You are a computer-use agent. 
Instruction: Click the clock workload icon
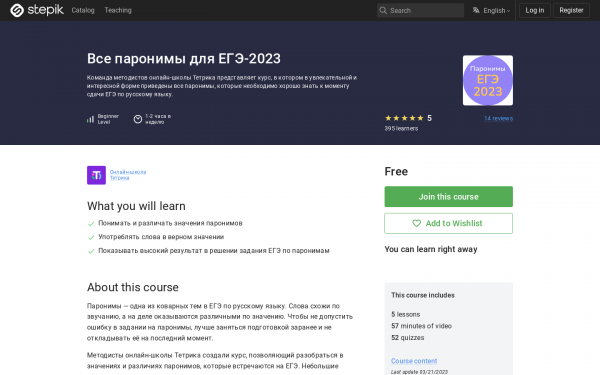point(138,119)
